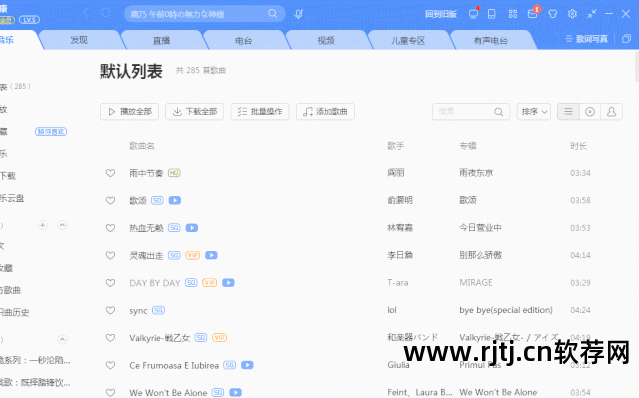639x398 pixels.
Task: Open the mail messages icon
Action: point(532,14)
